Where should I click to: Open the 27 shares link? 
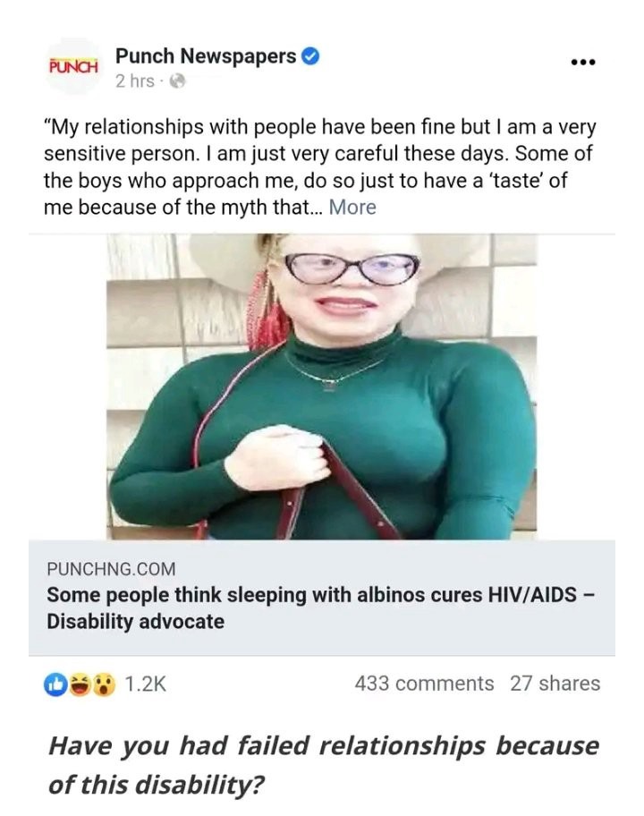coord(555,684)
